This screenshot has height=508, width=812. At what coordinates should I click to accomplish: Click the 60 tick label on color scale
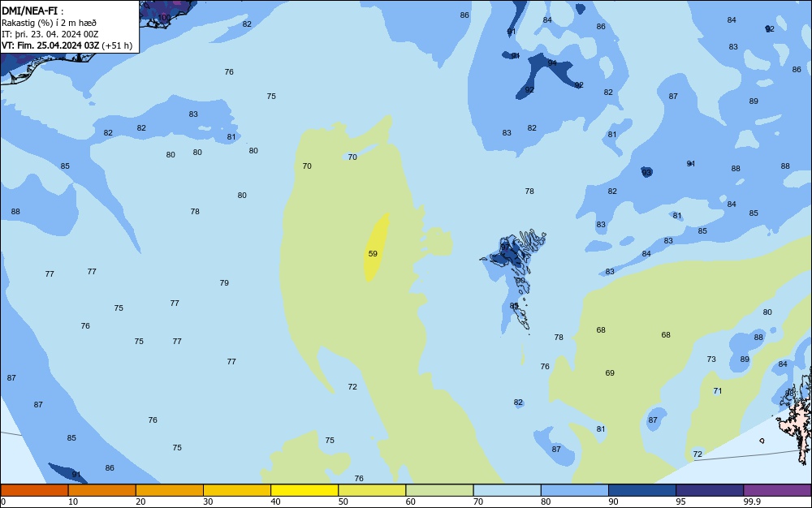(411, 502)
